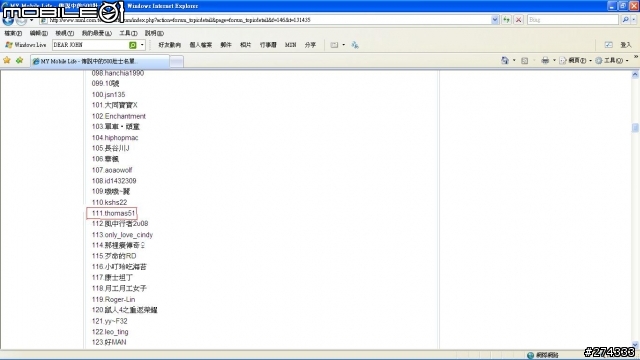The image size is (640, 360).
Task: Click the green Windows Live search button
Action: pos(133,45)
